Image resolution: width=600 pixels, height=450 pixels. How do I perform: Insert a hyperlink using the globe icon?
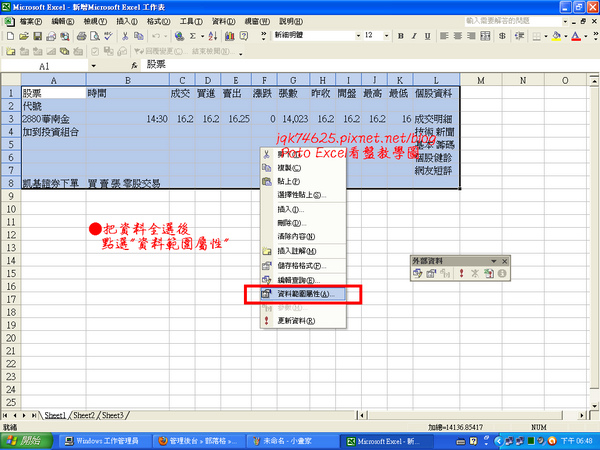pos(179,36)
